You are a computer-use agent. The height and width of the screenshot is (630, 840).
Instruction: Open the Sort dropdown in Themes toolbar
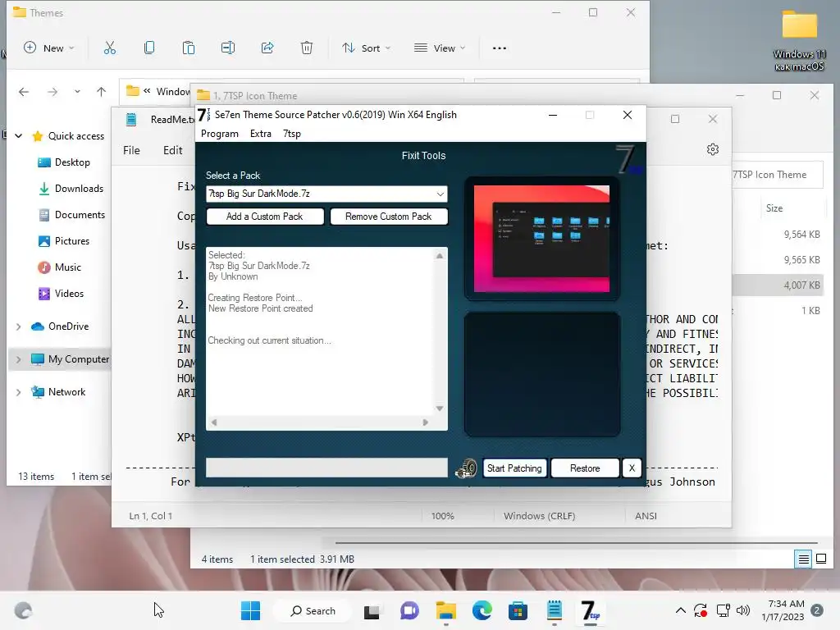coord(367,48)
